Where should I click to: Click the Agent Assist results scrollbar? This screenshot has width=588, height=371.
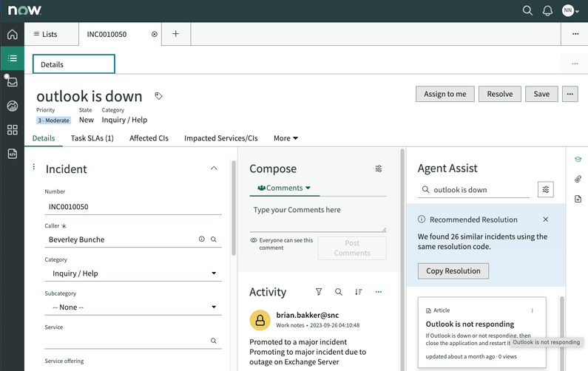point(562,333)
